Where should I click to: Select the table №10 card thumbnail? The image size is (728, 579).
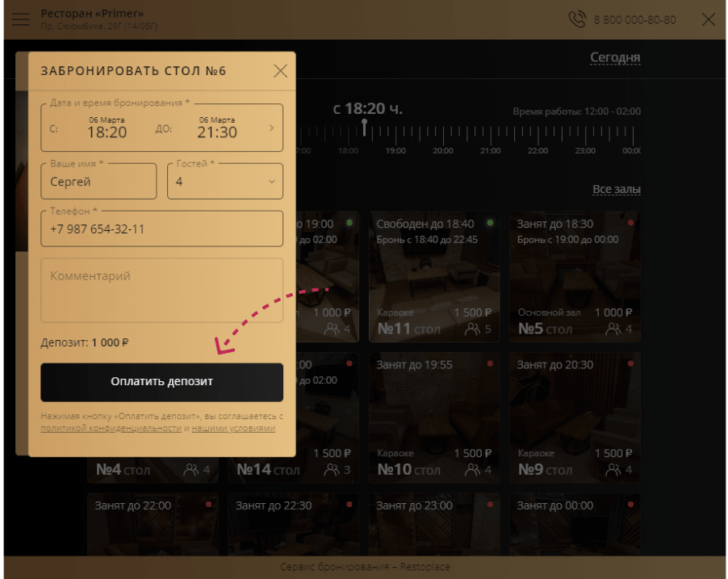(434, 417)
